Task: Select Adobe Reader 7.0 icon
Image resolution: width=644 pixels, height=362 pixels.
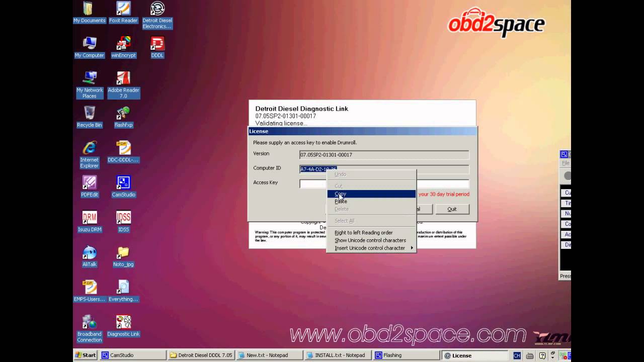Action: (x=123, y=85)
